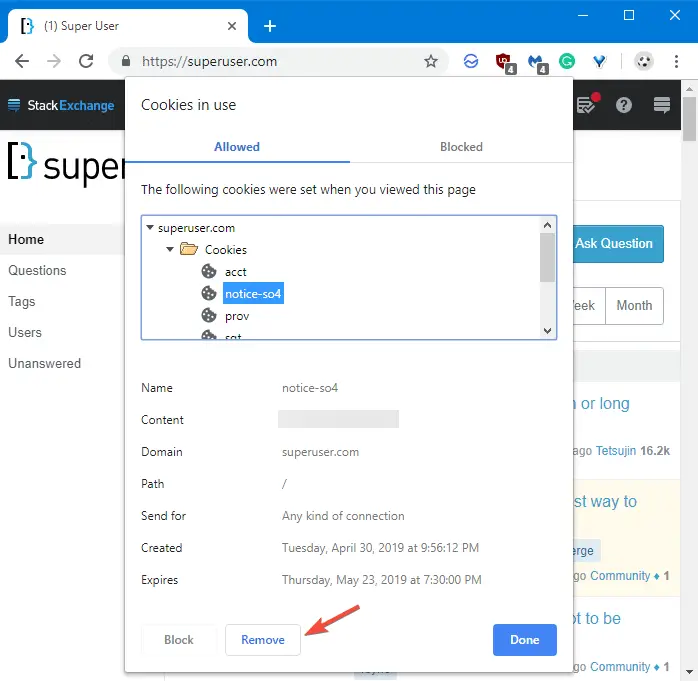Collapse the Cookies folder triangle
Screen dimensions: 698x681
pyautogui.click(x=170, y=249)
